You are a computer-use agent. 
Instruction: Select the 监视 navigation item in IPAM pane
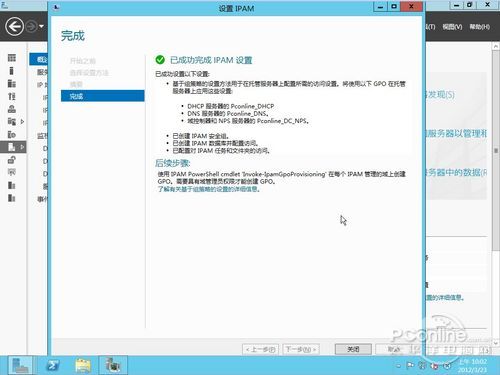(42, 136)
